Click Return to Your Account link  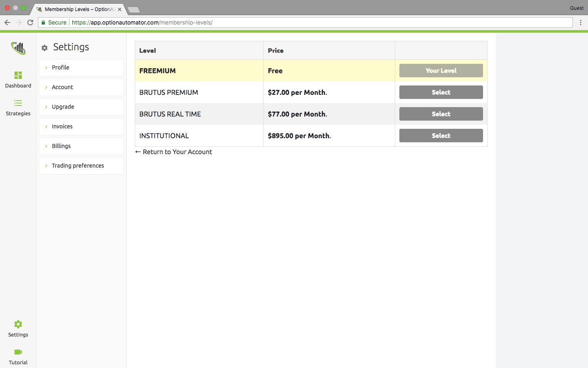point(174,152)
